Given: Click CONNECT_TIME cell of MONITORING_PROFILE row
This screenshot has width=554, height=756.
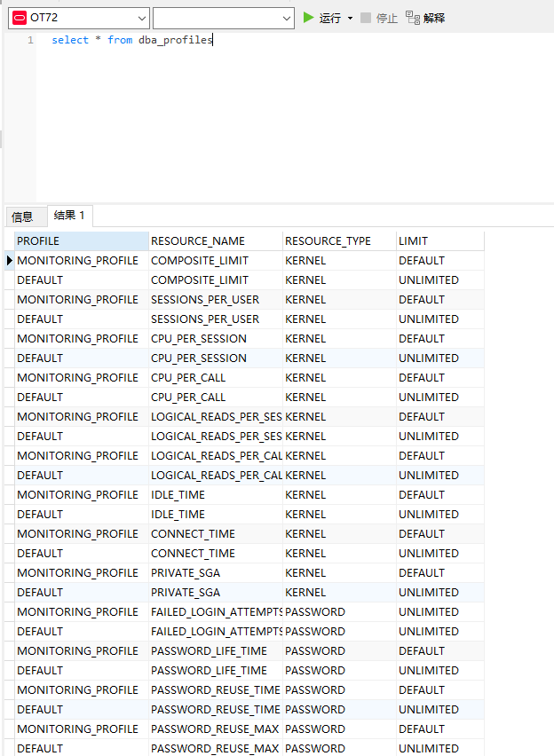Looking at the screenshot, I should coord(216,534).
